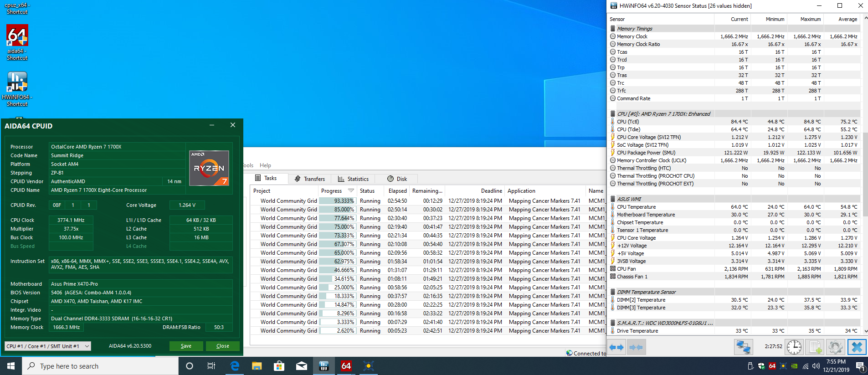The width and height of the screenshot is (868, 375).
Task: Click the 2.620% task progress bar
Action: click(337, 331)
